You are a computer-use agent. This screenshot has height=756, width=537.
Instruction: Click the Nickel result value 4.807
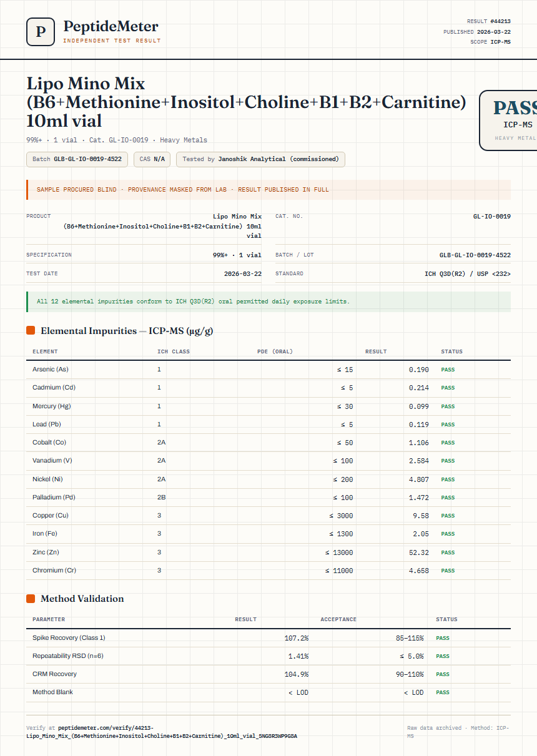tap(419, 479)
